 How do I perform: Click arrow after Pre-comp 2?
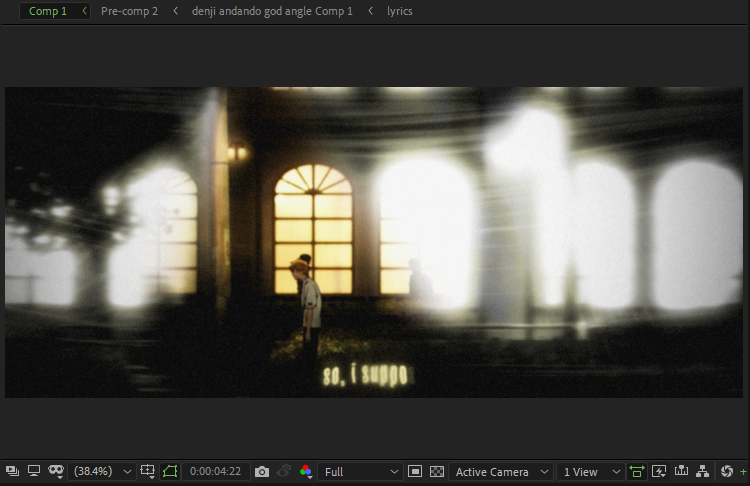(176, 11)
